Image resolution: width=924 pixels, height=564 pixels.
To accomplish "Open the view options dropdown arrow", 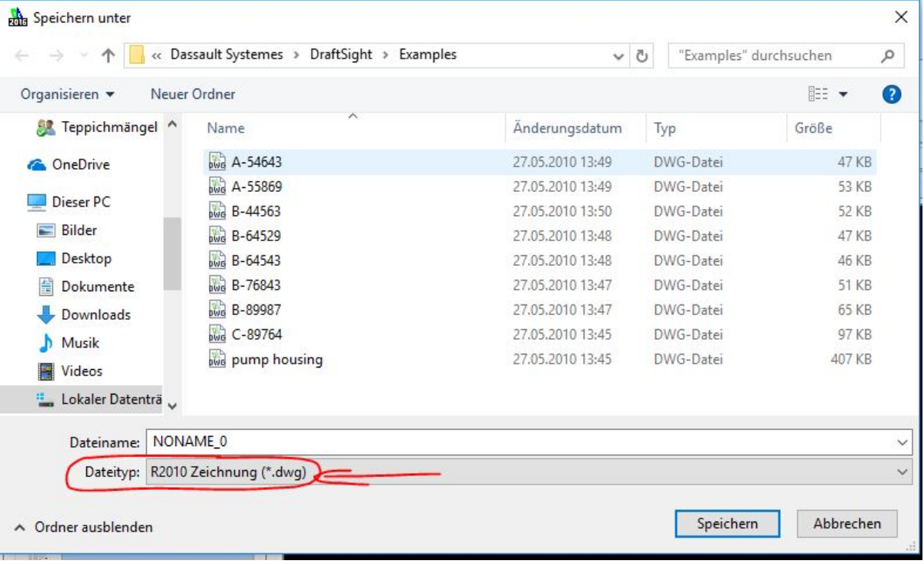I will click(842, 95).
